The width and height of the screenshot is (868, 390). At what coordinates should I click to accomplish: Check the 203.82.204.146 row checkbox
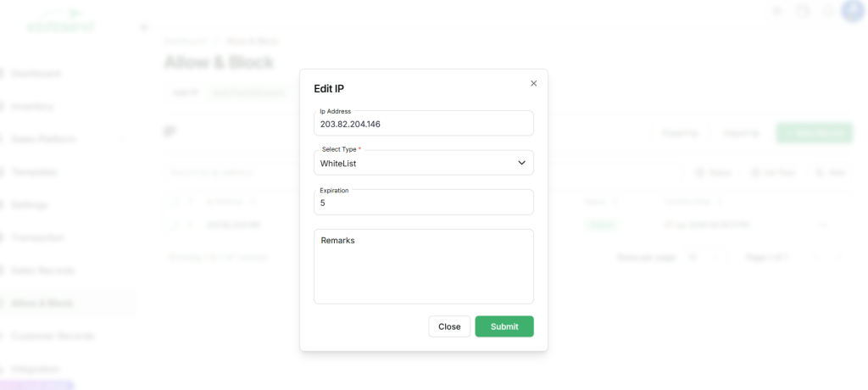(x=175, y=226)
